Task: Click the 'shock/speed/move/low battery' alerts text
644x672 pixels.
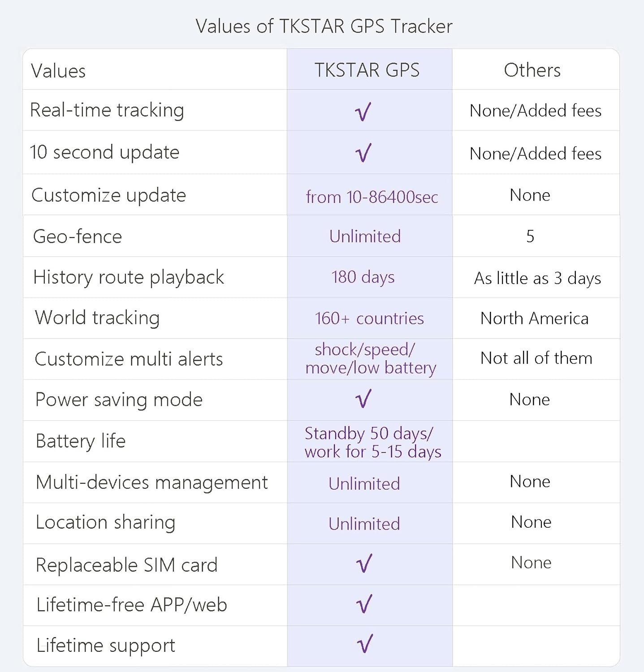Action: tap(371, 358)
